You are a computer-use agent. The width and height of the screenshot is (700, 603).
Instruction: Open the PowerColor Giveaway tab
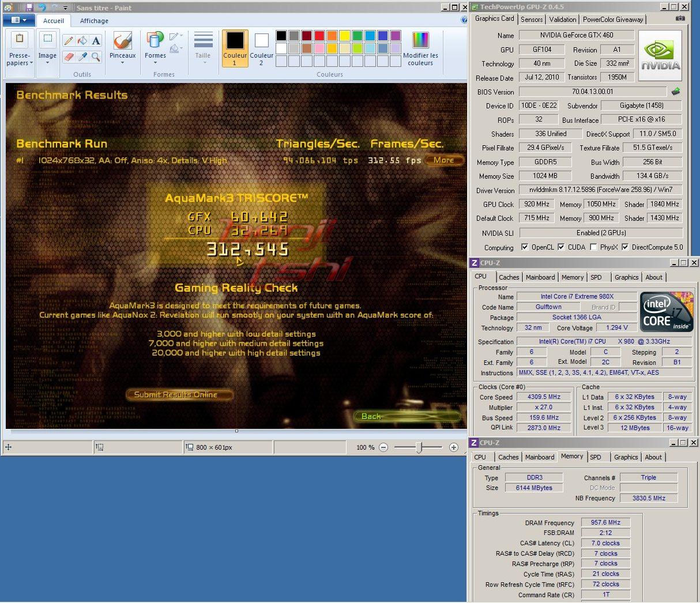point(613,19)
